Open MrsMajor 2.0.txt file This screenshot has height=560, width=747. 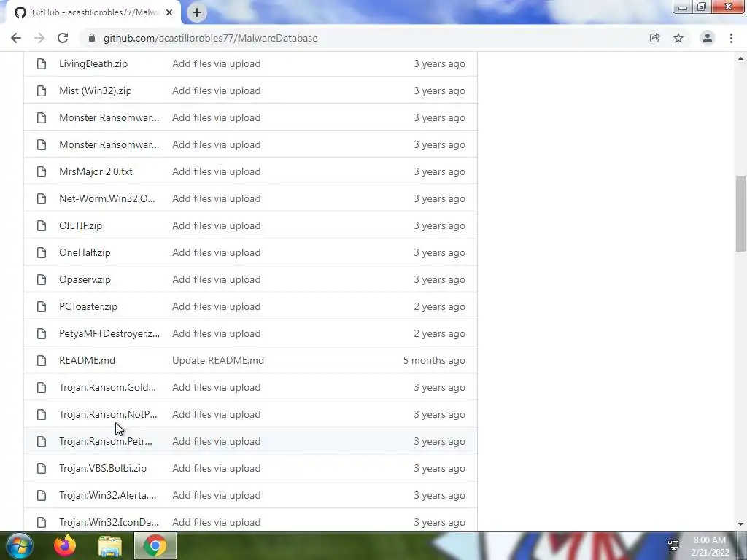[96, 171]
